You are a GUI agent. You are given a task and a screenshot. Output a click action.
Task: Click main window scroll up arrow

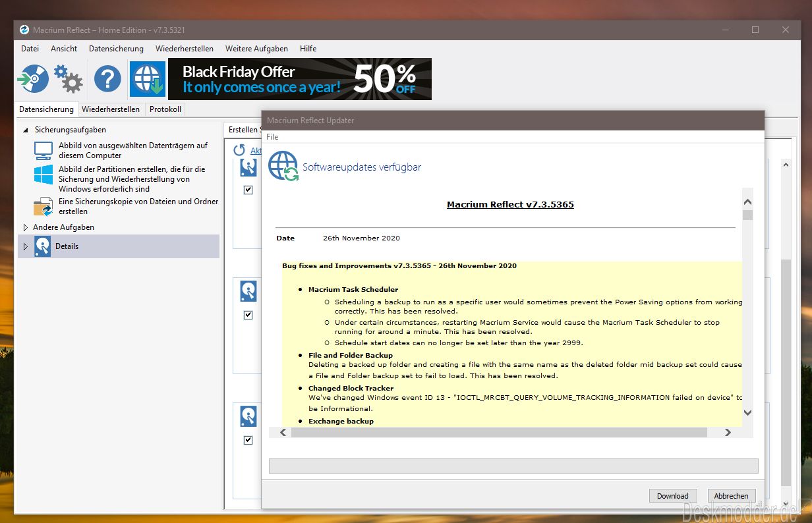pos(786,165)
